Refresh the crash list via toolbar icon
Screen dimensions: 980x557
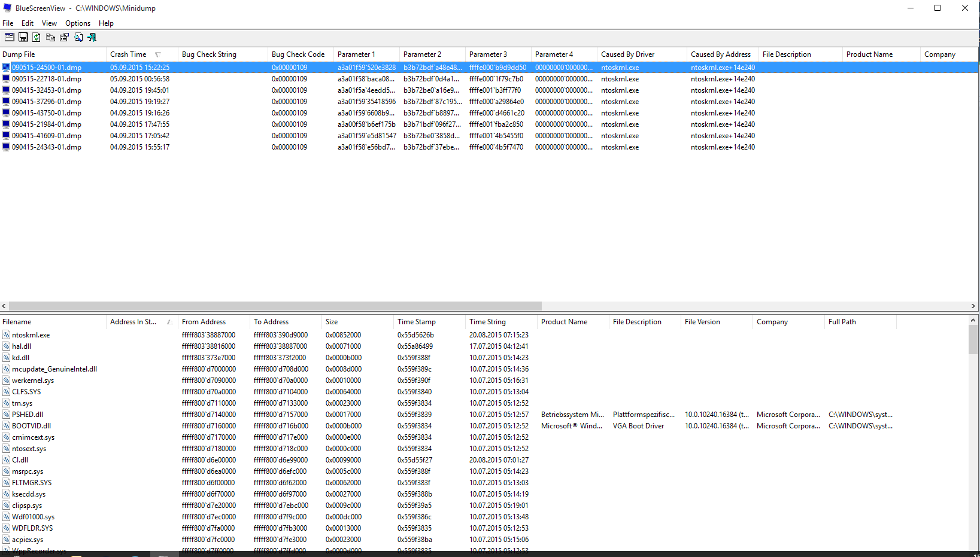tap(37, 37)
